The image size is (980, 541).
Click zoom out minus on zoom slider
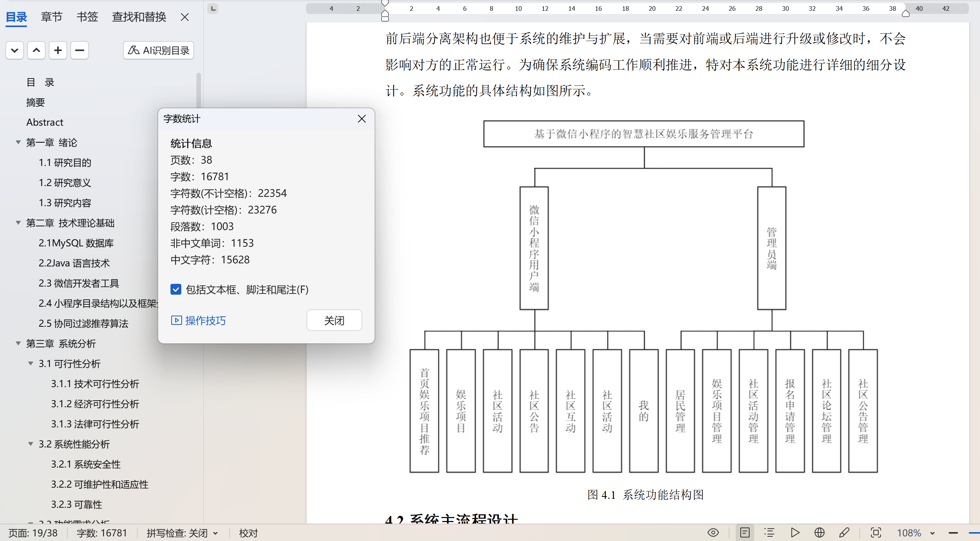coord(953,533)
